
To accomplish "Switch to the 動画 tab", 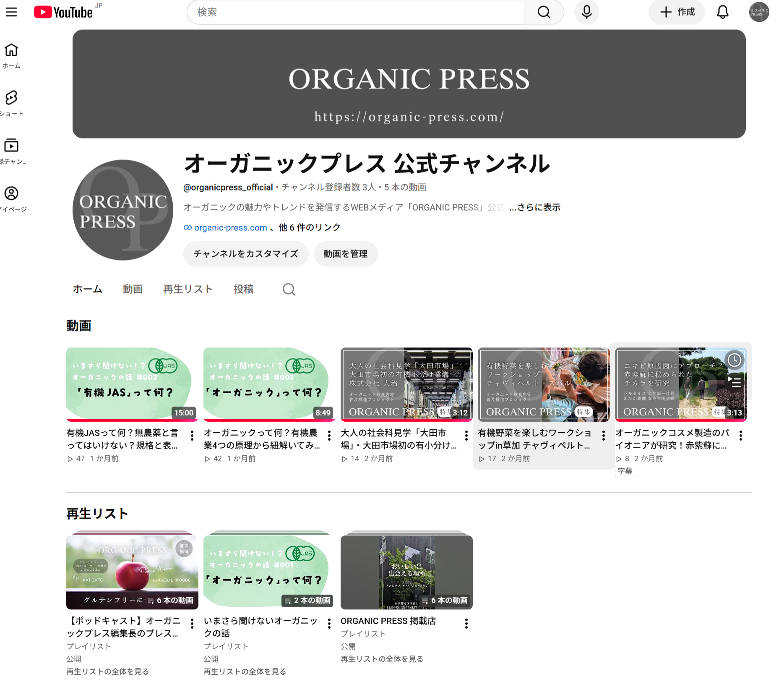I will [133, 289].
